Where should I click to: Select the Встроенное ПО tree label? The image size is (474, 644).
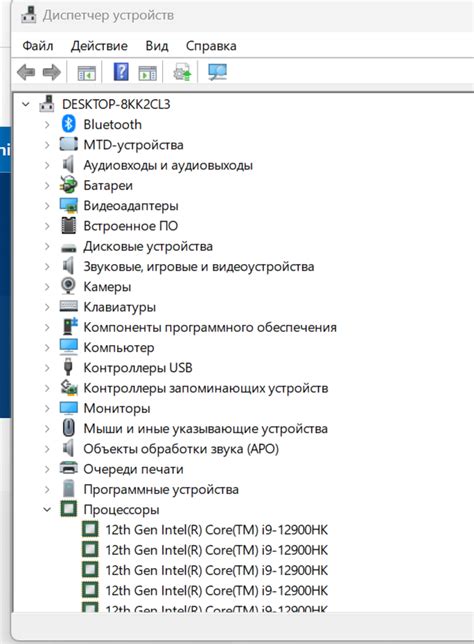click(x=131, y=226)
